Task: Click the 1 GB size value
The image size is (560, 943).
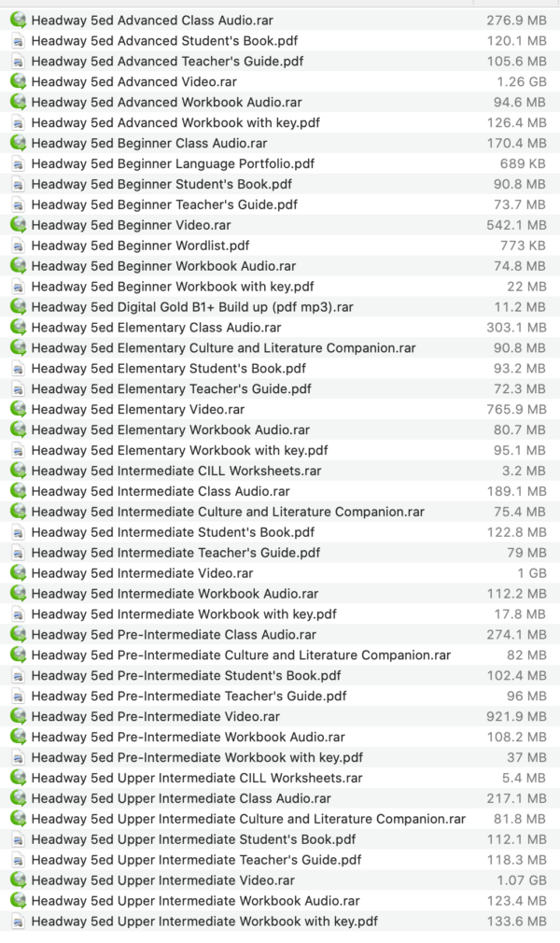Action: (x=532, y=573)
